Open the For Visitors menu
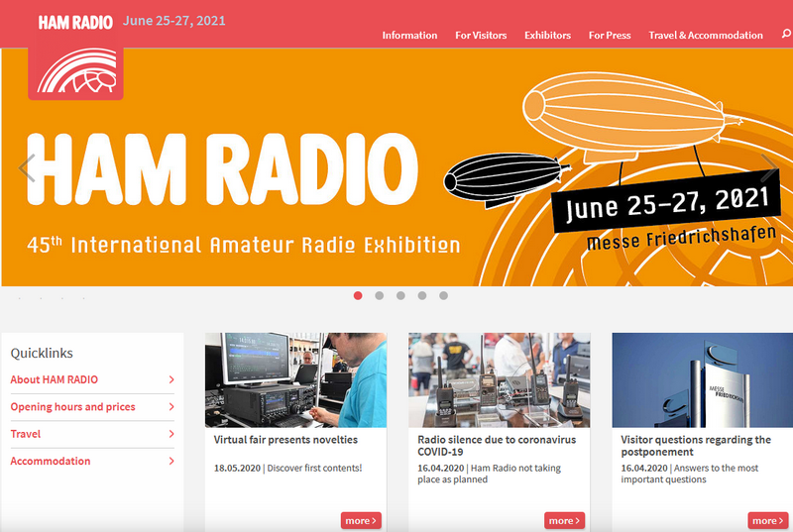793x532 pixels. pos(481,36)
